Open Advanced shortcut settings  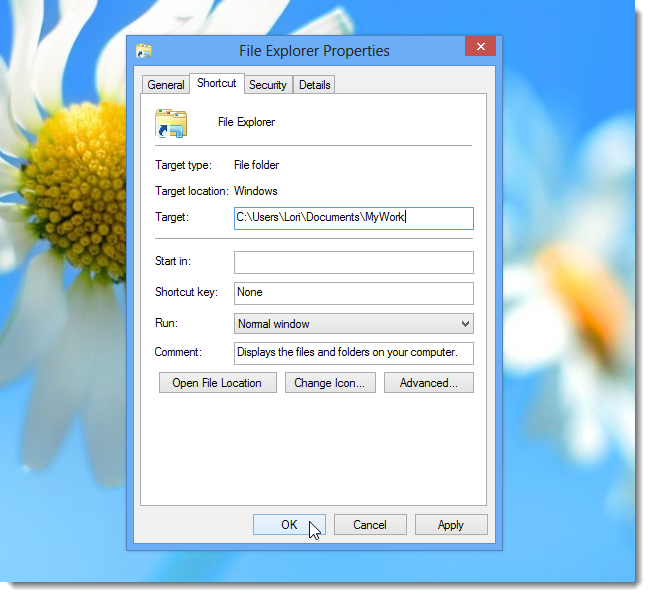(429, 383)
